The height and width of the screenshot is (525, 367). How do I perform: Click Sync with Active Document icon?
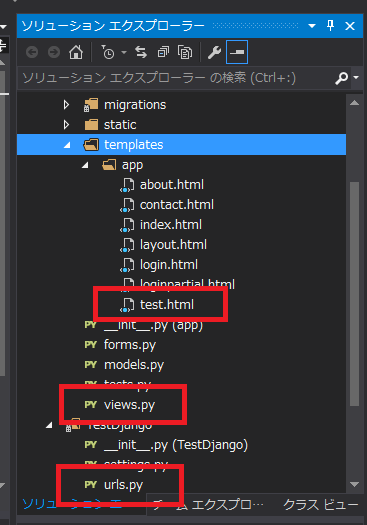(x=141, y=52)
